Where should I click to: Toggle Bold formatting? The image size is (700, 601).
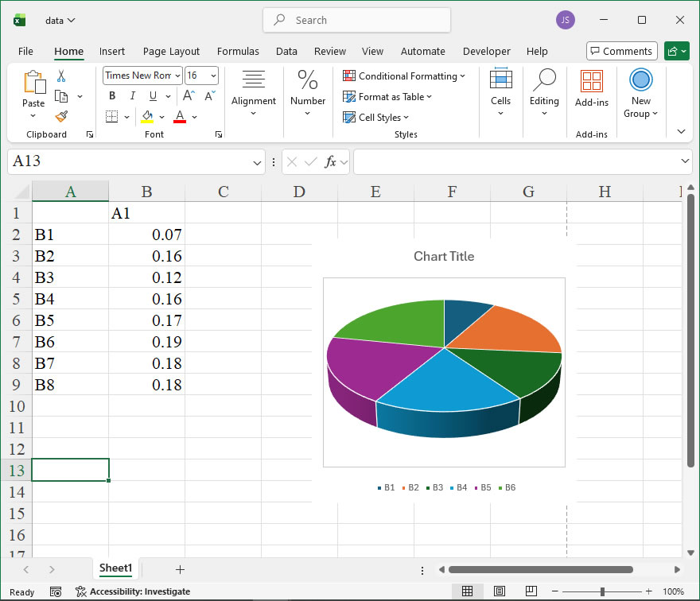click(x=112, y=96)
